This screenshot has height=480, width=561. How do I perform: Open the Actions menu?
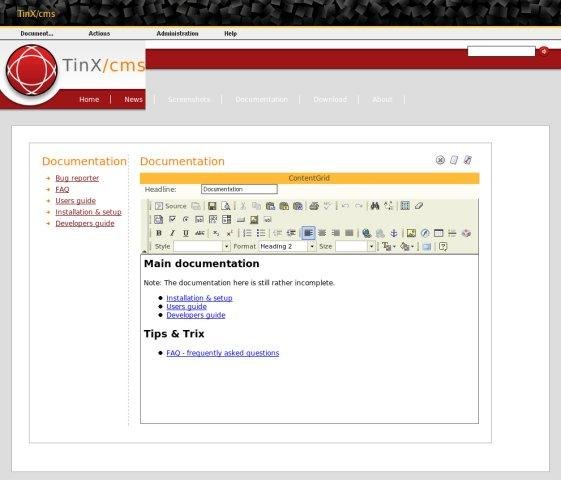click(99, 34)
